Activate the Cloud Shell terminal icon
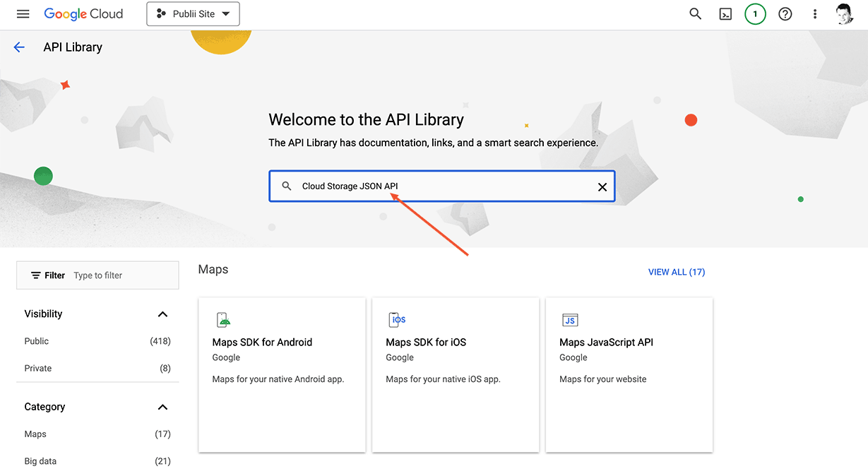This screenshot has height=476, width=868. [x=725, y=13]
